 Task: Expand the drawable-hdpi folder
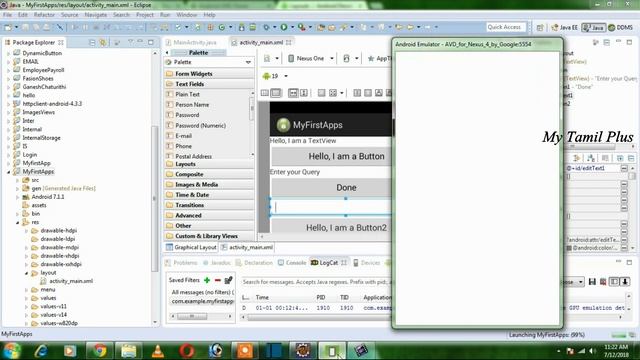coord(27,231)
